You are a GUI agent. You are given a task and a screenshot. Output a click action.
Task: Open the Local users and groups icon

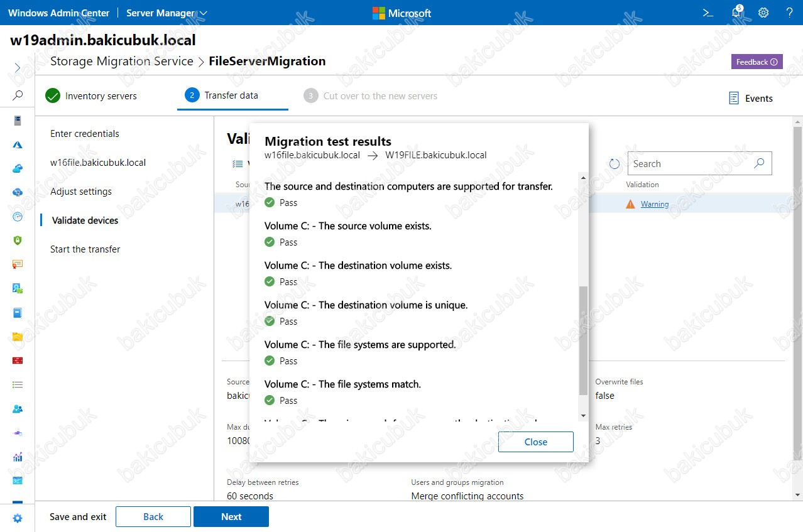[18, 408]
